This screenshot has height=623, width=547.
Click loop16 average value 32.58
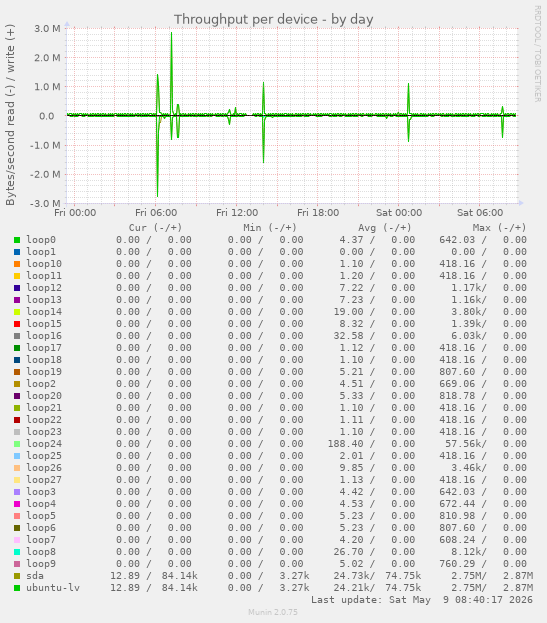[x=348, y=336]
